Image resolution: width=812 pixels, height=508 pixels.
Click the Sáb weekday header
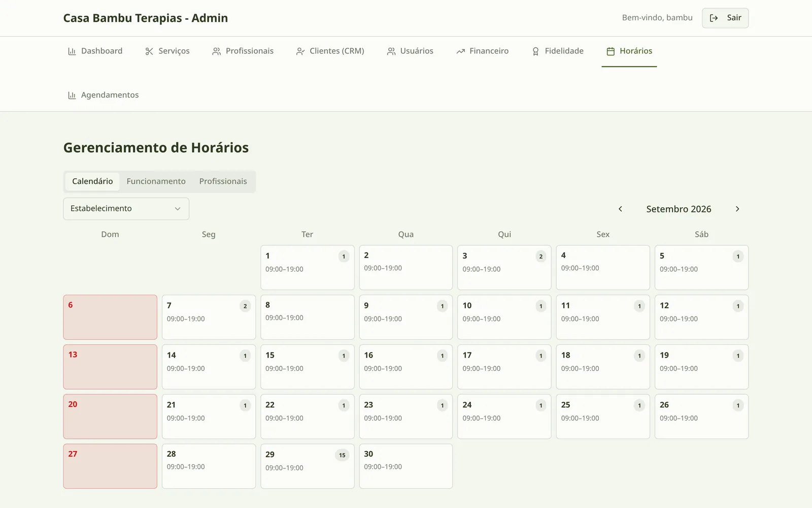[701, 235]
